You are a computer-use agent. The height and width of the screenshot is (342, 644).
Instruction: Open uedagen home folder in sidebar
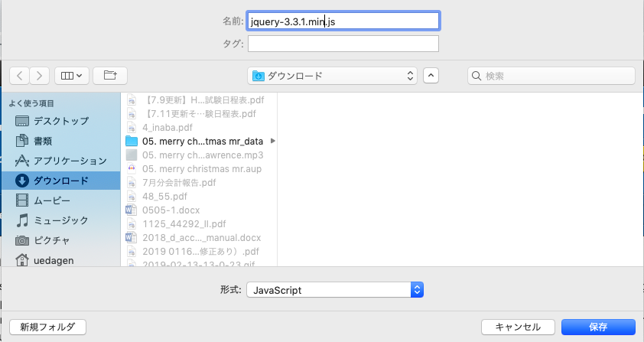60,260
